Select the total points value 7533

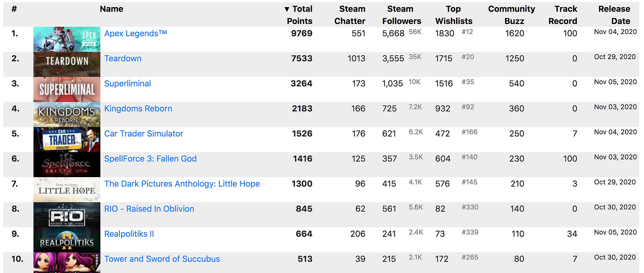pyautogui.click(x=302, y=58)
